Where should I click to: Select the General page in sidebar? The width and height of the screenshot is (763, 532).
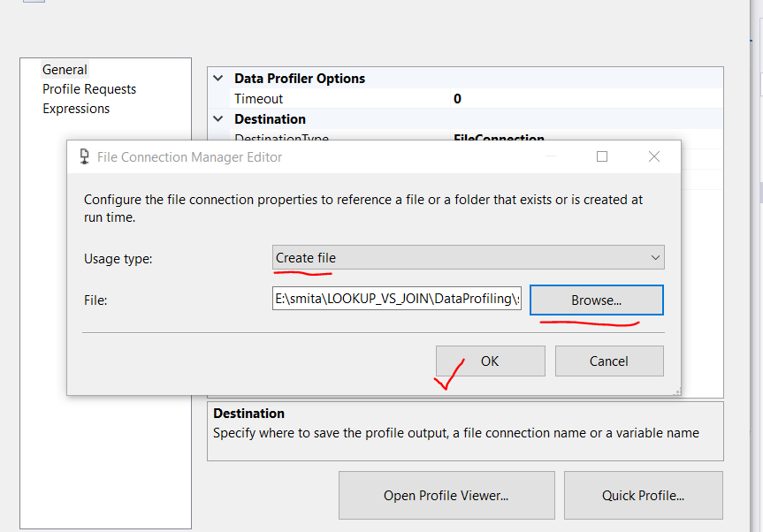click(65, 69)
